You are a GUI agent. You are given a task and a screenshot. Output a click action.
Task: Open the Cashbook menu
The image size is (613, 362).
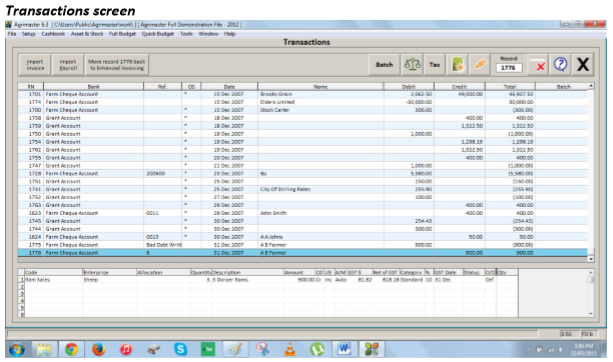tap(53, 34)
